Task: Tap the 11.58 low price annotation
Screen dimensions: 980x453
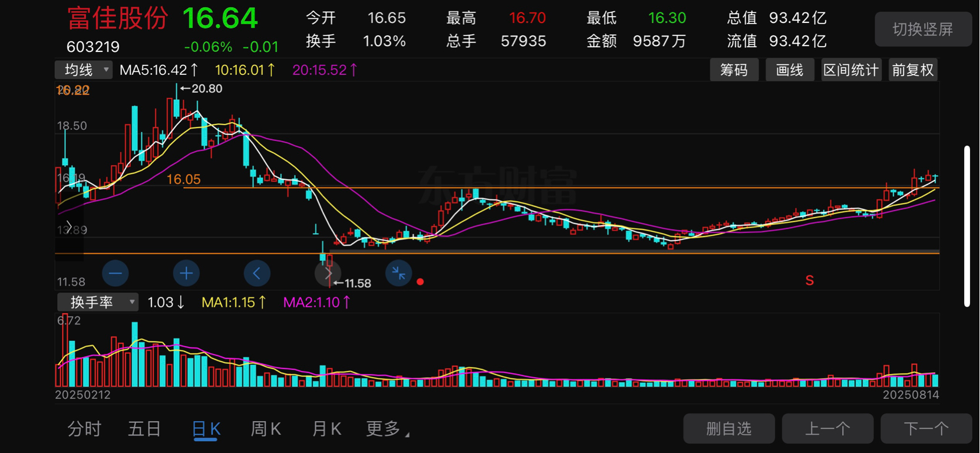Action: coord(352,283)
